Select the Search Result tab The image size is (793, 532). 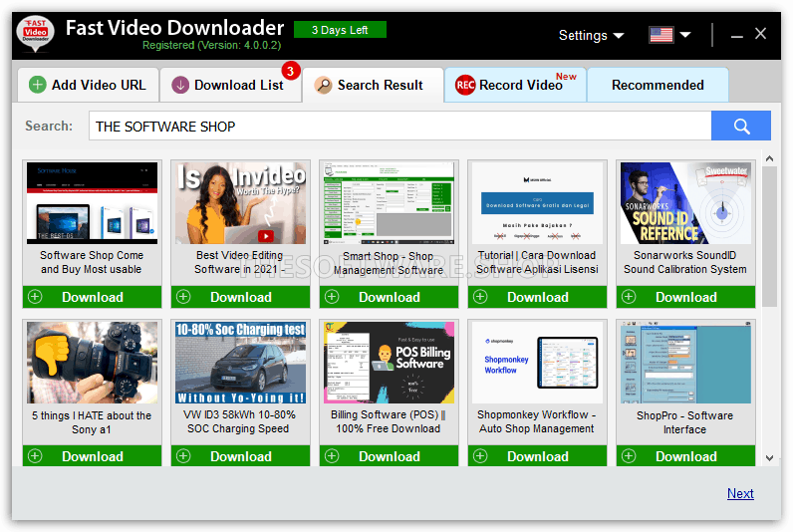pyautogui.click(x=374, y=85)
